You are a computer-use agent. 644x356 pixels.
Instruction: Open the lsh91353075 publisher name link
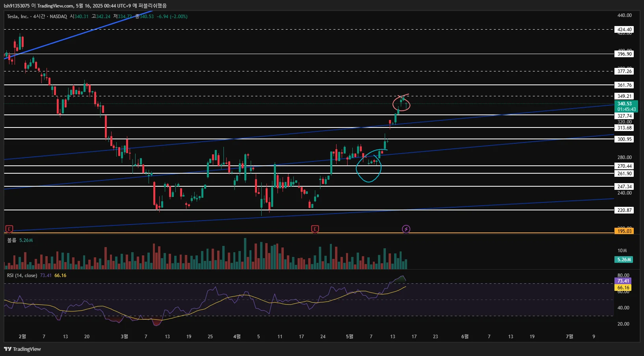17,6
